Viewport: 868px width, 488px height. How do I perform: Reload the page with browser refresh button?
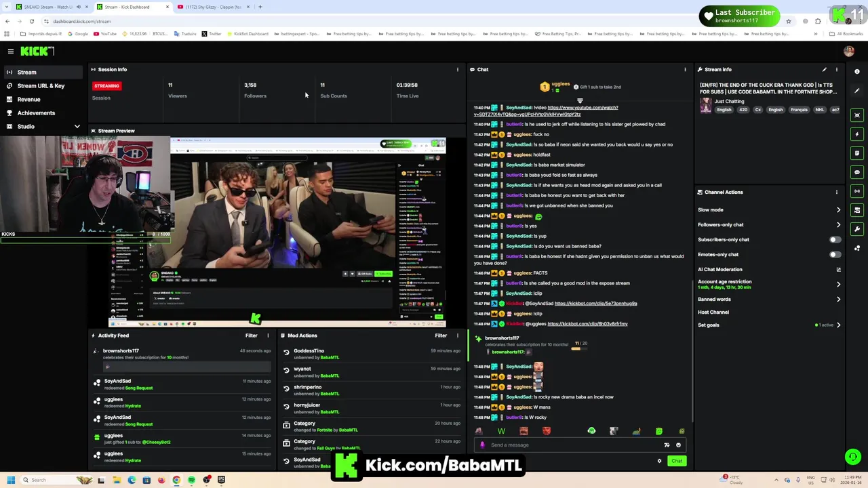coord(31,21)
